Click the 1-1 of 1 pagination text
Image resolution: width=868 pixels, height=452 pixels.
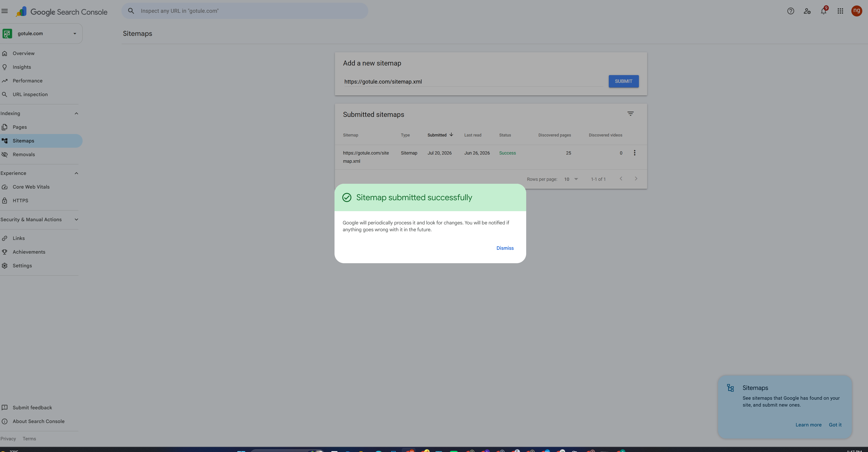(x=598, y=179)
